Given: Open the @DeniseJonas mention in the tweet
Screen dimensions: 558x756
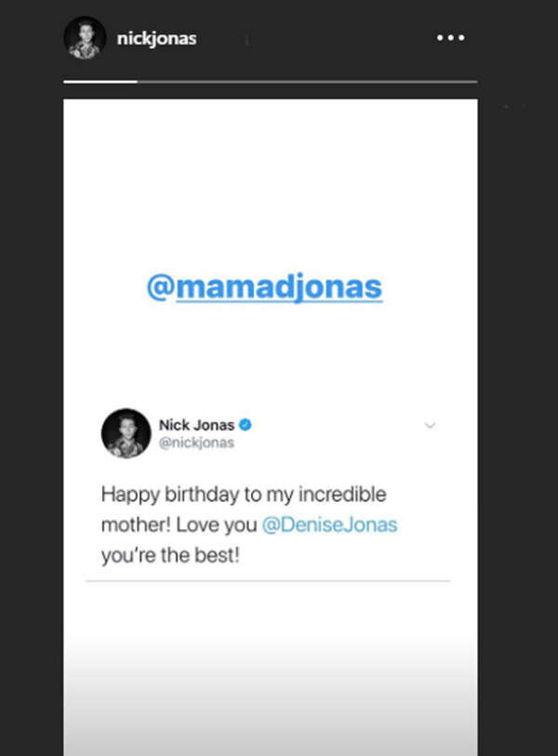Looking at the screenshot, I should 329,524.
